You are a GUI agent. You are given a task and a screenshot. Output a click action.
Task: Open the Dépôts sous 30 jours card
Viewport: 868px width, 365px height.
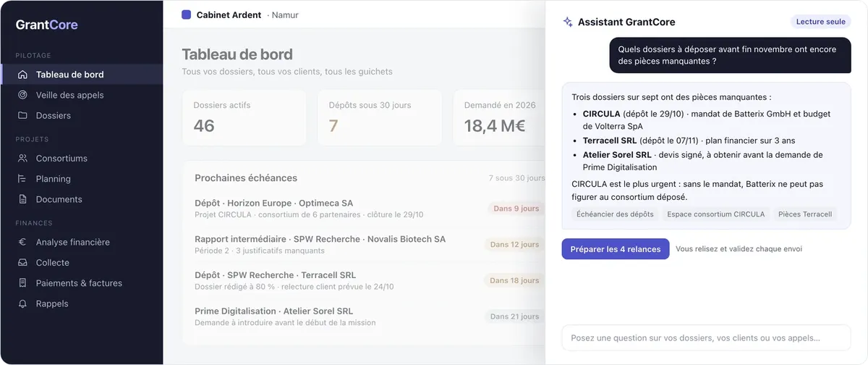[x=380, y=118]
